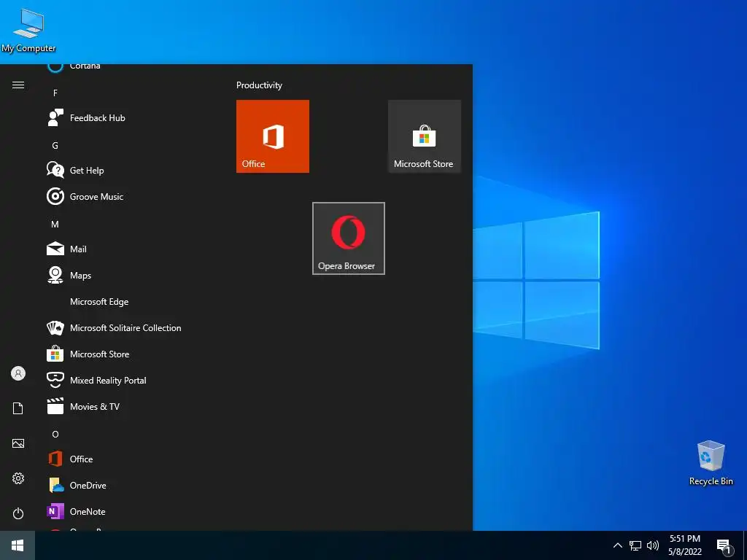Open the Pictures folder icon in Start sidebar

coord(18,443)
